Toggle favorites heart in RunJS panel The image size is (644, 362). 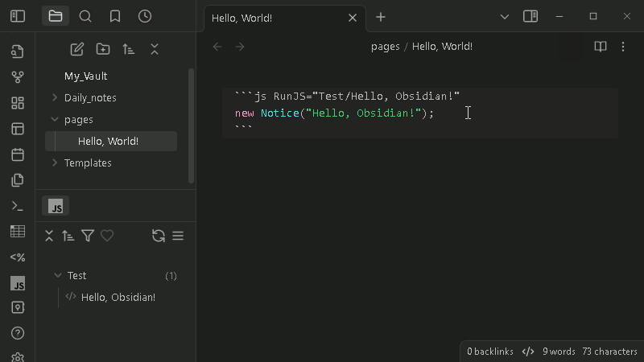pos(107,236)
